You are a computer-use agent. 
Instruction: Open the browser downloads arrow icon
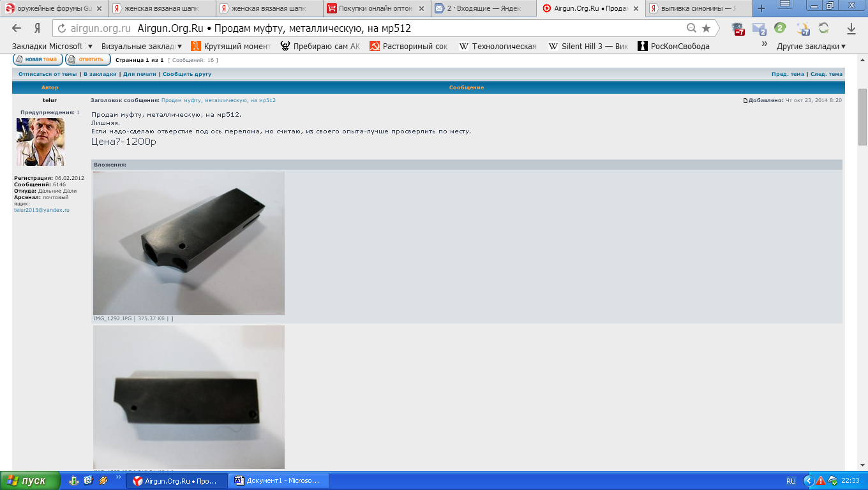[851, 29]
